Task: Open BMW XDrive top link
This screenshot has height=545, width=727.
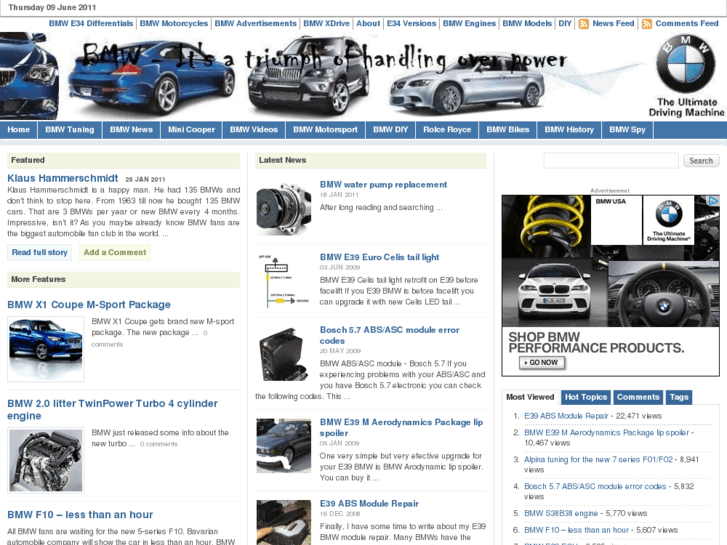Action: click(x=326, y=23)
